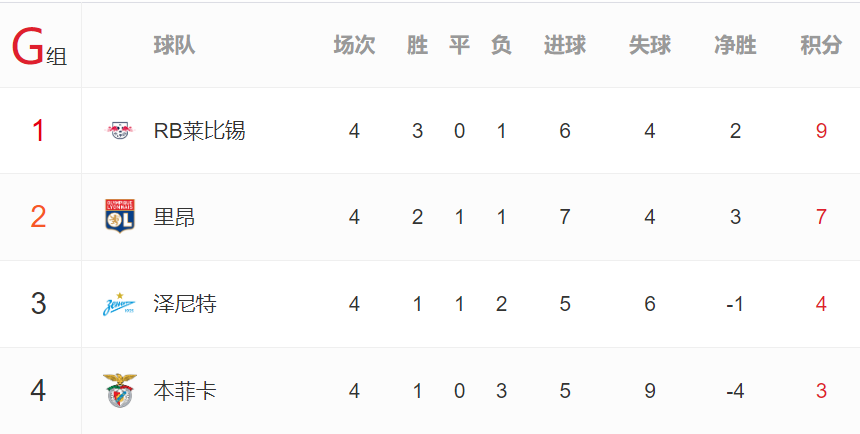This screenshot has height=434, width=860.
Task: Select the G组 group label
Action: [x=39, y=48]
